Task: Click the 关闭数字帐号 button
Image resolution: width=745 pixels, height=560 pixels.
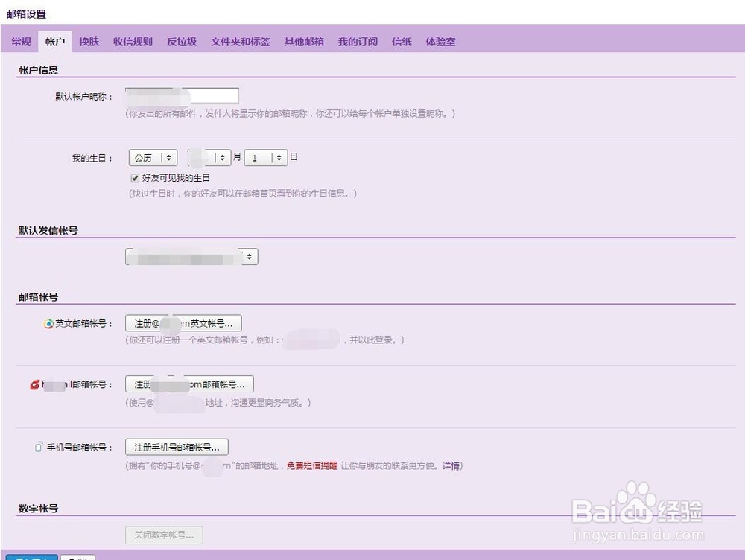Action: click(x=164, y=535)
